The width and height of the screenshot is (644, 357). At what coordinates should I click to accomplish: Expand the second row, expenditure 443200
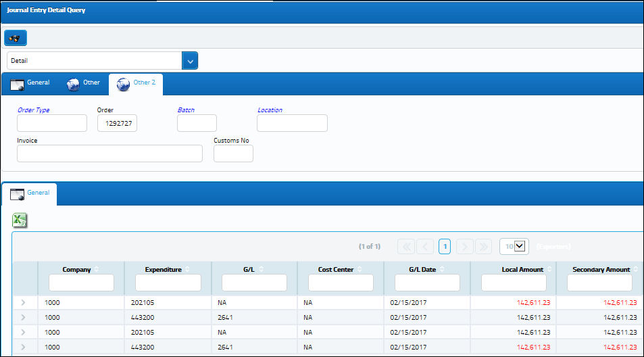(24, 317)
